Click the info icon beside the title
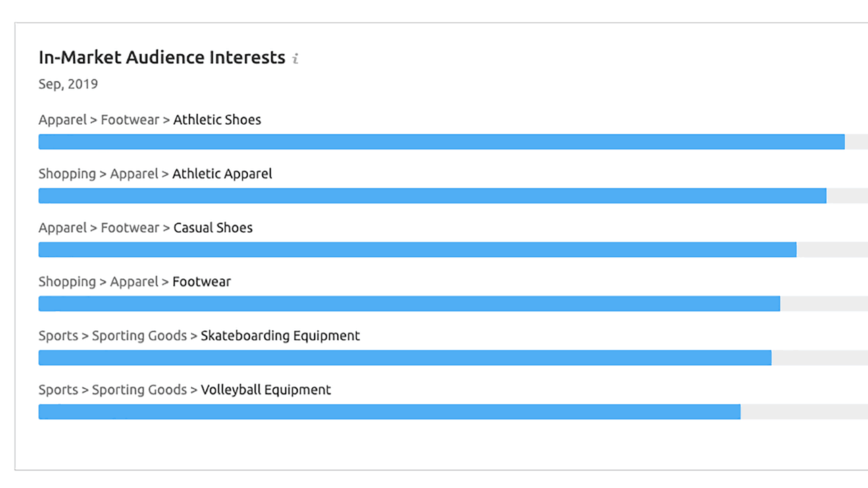The height and width of the screenshot is (488, 868). pos(295,59)
